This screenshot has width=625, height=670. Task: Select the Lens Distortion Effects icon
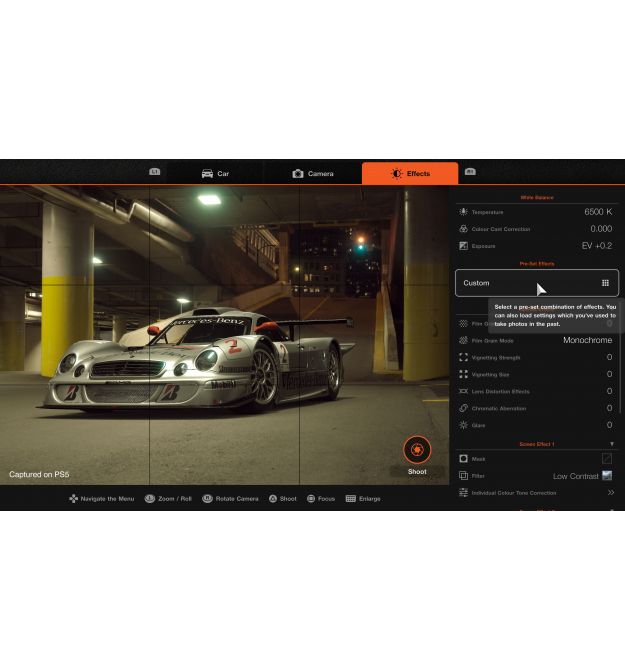(463, 391)
